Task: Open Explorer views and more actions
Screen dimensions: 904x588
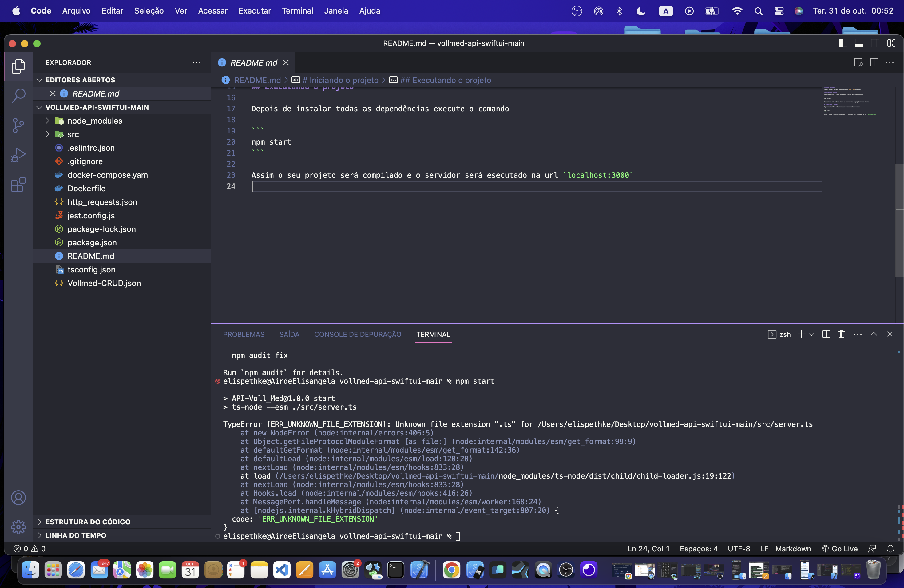Action: click(196, 62)
